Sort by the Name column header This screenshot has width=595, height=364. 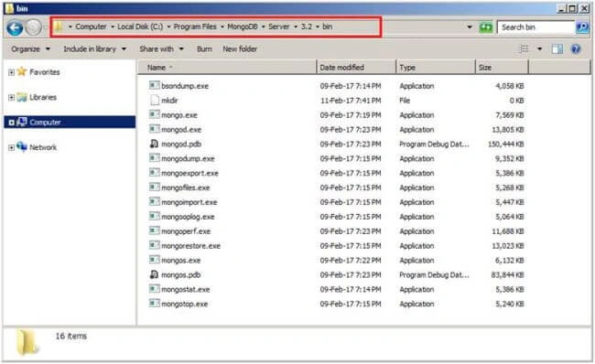(x=227, y=68)
